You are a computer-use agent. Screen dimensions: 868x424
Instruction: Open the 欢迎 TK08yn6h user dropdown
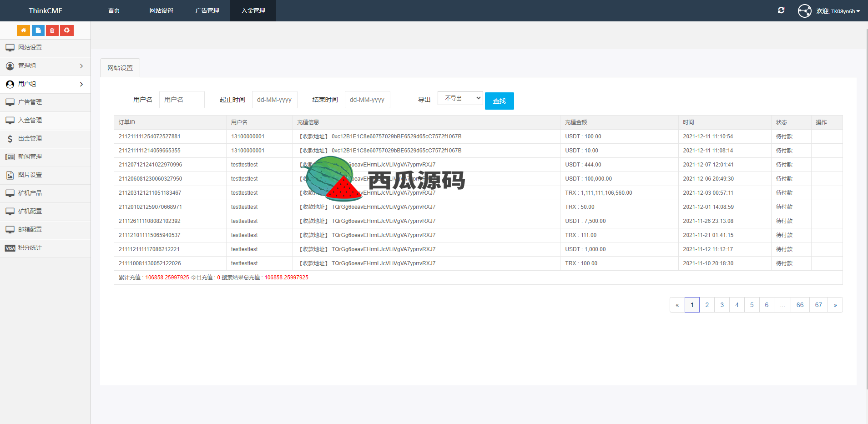coord(838,11)
